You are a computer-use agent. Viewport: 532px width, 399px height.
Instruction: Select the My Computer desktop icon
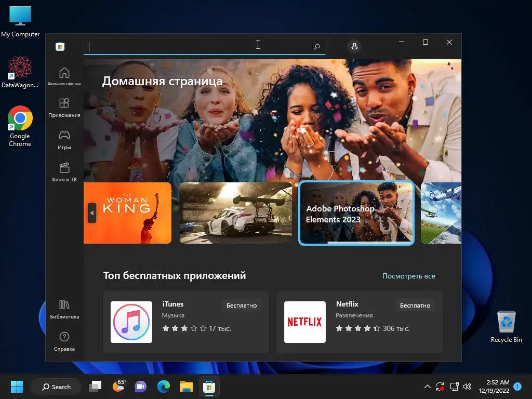20,22
